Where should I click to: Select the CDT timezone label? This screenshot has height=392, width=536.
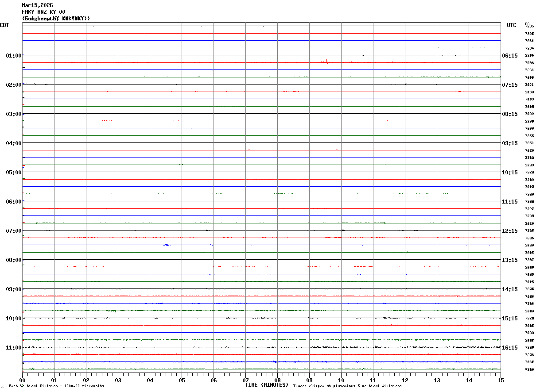click(x=4, y=25)
